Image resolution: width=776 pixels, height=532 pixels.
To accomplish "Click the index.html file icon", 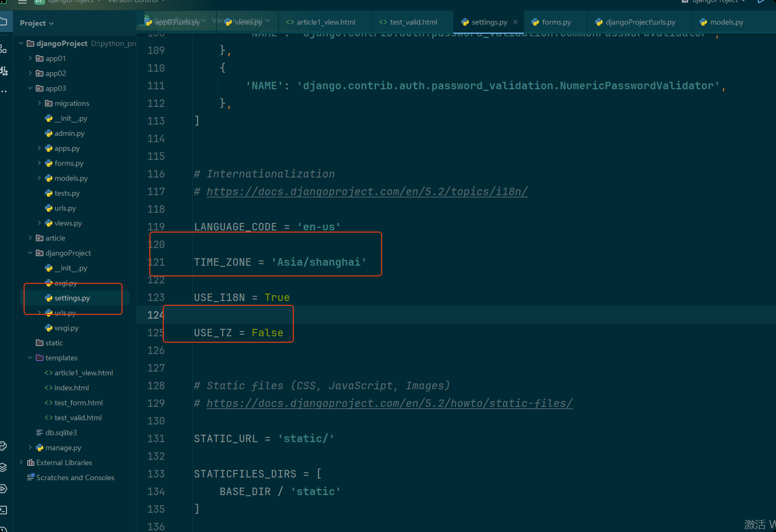I will tap(49, 388).
